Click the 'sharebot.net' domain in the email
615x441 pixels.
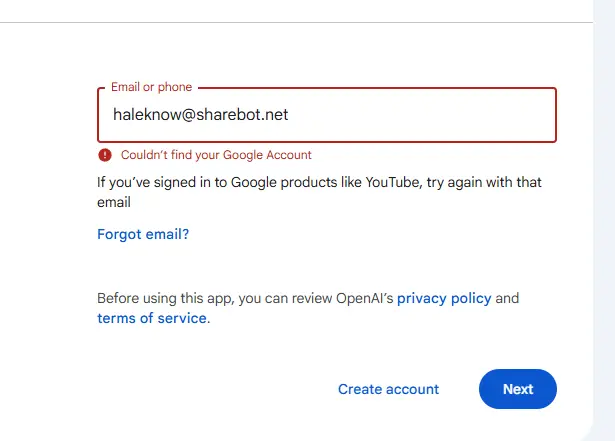pos(242,115)
